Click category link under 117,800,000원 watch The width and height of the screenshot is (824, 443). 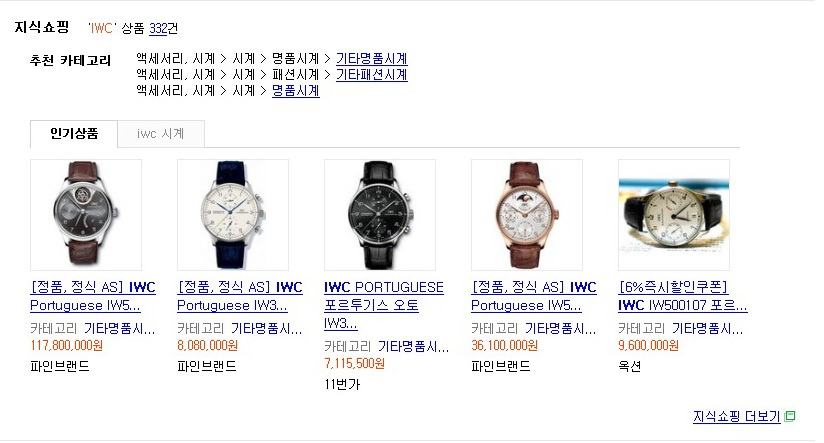120,329
